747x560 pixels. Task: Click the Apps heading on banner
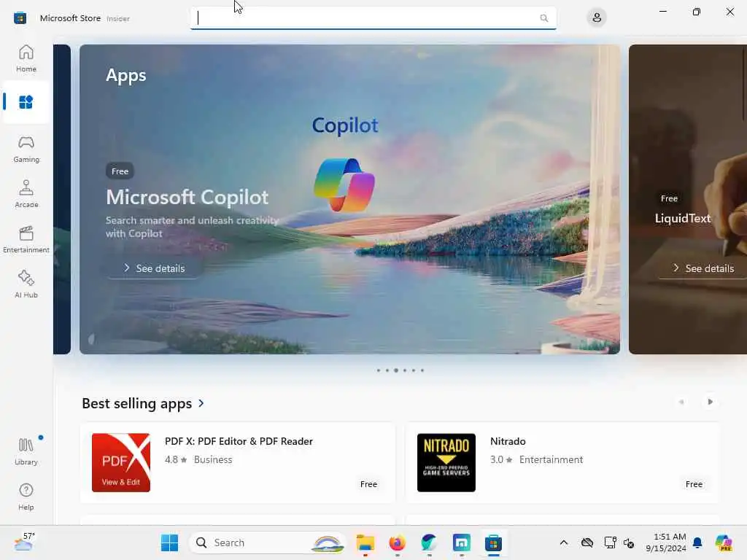click(125, 75)
